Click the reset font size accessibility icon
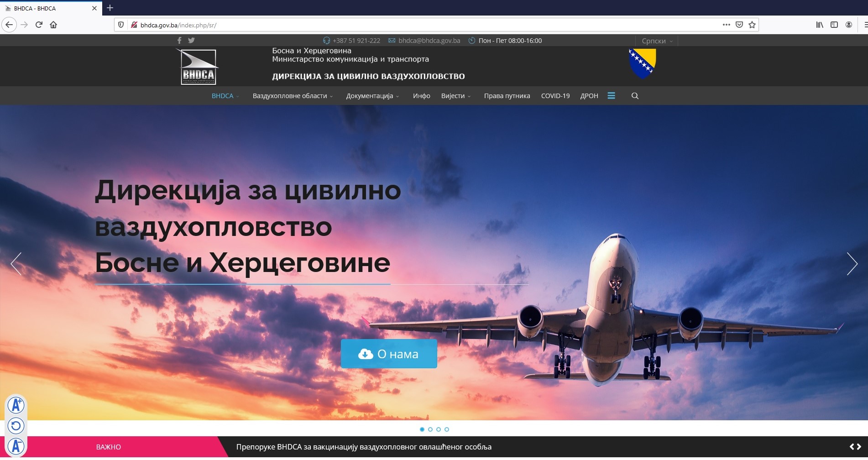Screen dimensions: 868x460 coord(16,426)
